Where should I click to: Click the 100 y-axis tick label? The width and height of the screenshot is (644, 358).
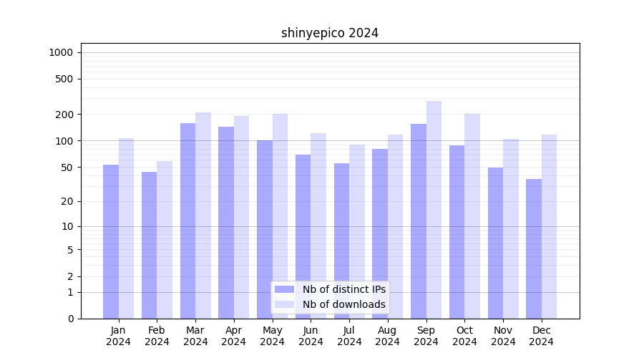pyautogui.click(x=64, y=141)
